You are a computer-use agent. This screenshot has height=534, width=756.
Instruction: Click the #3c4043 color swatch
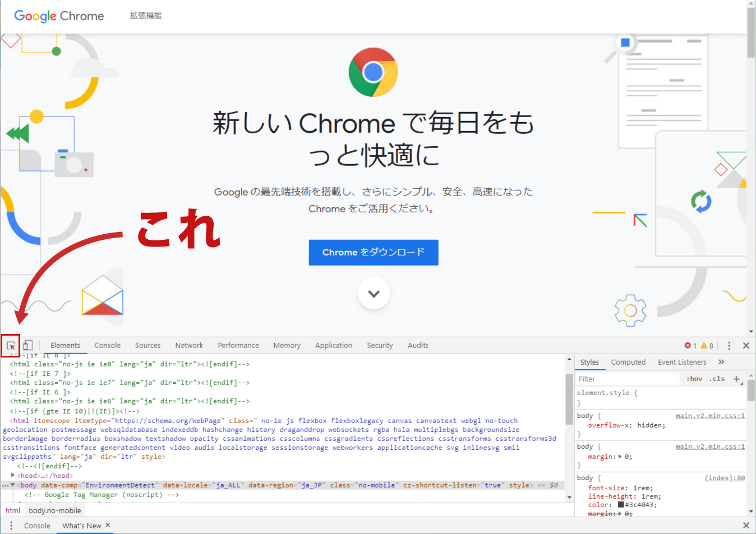click(x=621, y=504)
